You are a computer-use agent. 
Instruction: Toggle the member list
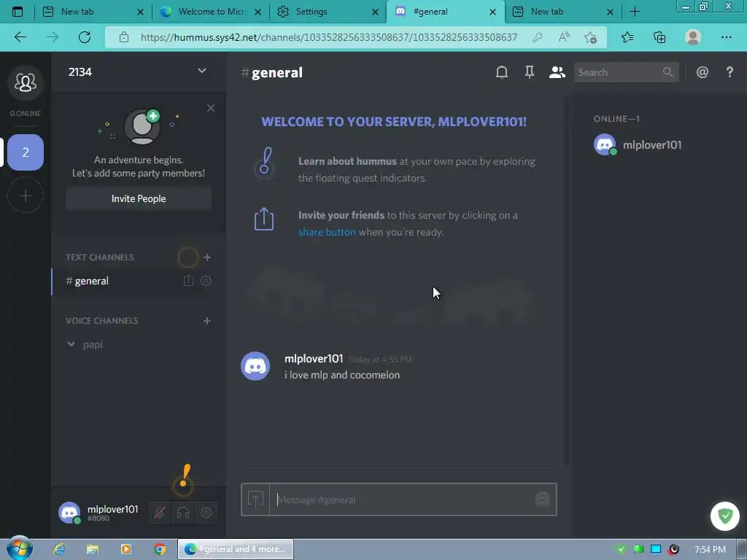point(557,72)
